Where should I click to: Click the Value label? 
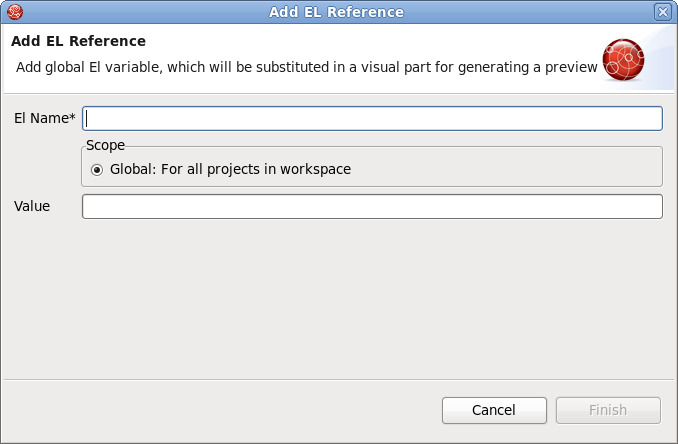32,206
